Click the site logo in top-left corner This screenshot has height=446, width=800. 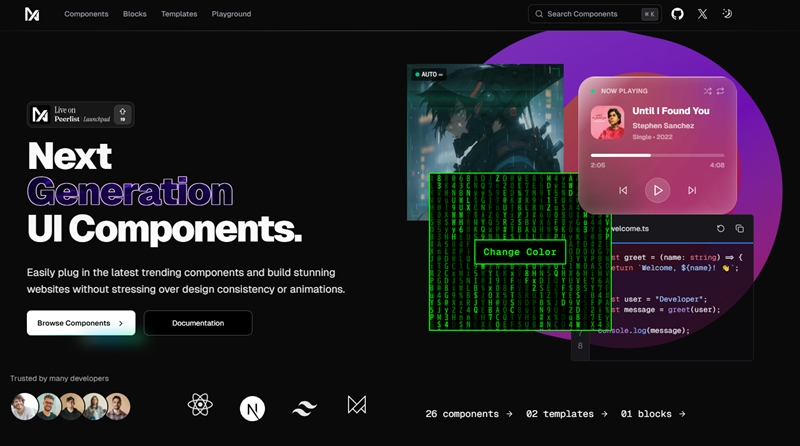point(32,14)
